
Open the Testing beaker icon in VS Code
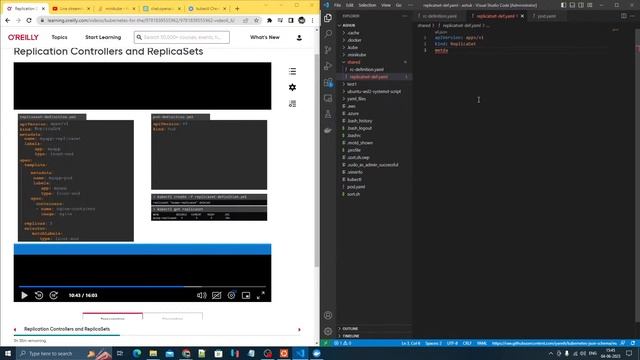coord(328,114)
